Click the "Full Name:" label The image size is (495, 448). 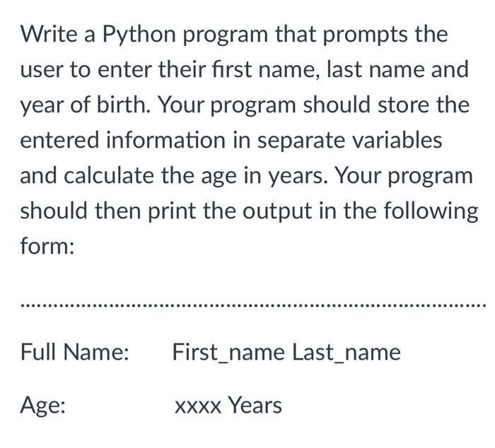[75, 352]
